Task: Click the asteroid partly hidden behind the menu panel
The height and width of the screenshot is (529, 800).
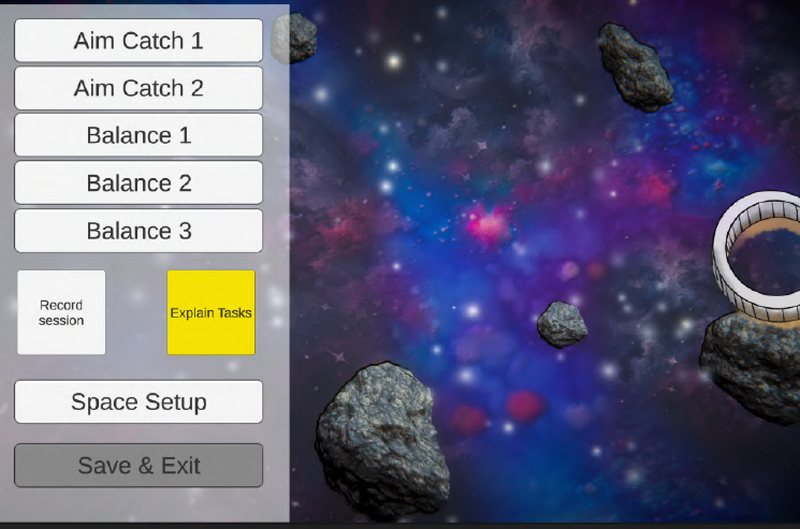Action: pyautogui.click(x=300, y=38)
